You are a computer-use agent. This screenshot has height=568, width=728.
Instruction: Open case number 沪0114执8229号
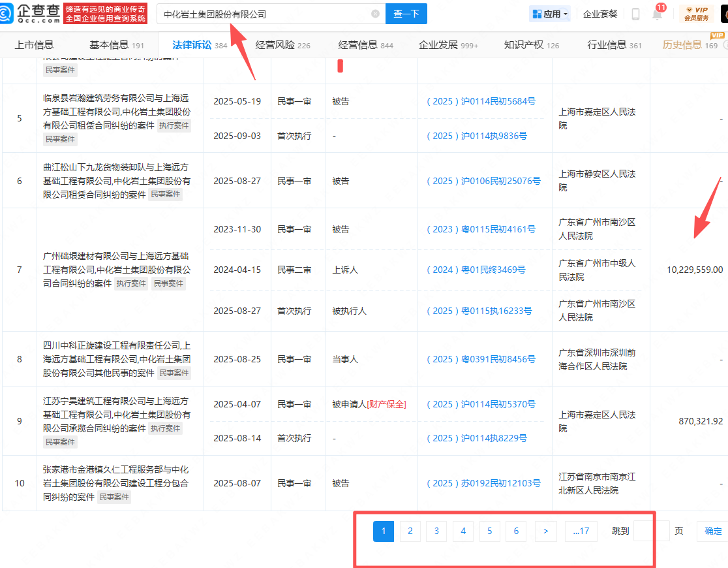coord(477,438)
